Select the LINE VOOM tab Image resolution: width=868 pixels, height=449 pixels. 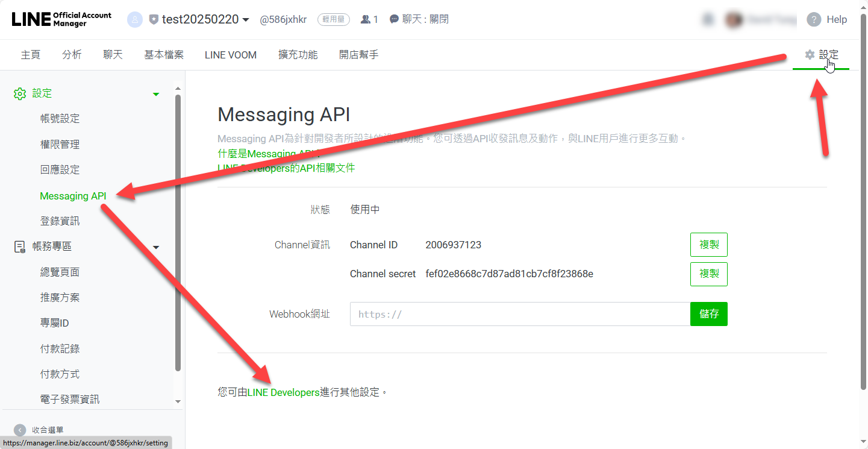tap(231, 55)
